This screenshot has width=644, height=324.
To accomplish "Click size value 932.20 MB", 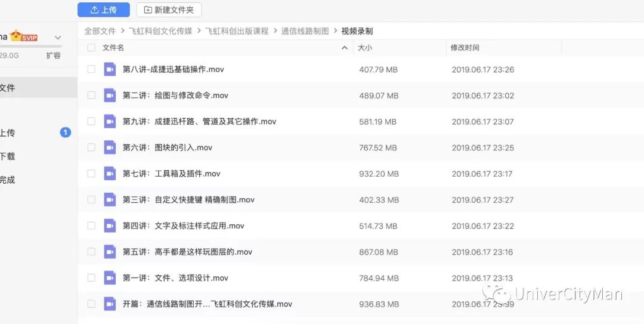I will coord(379,174).
